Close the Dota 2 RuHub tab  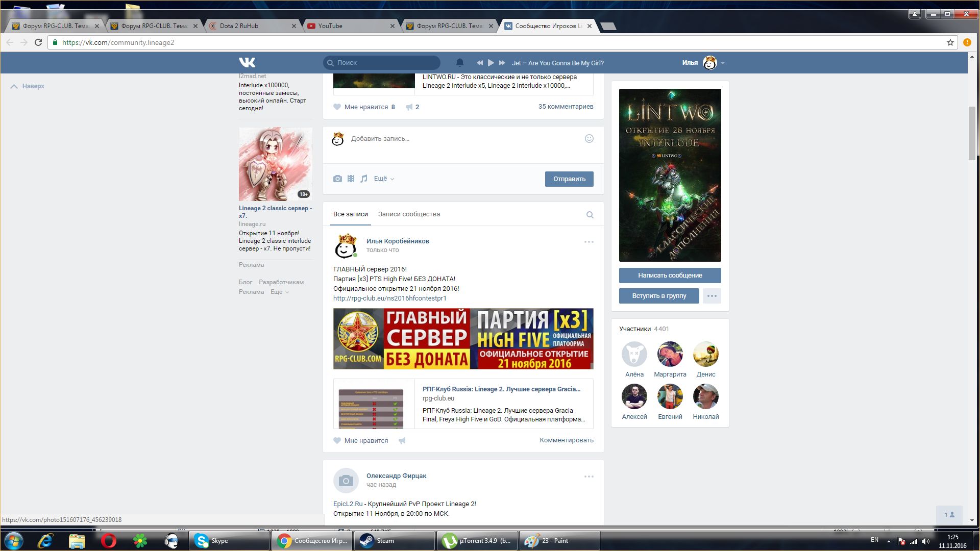(x=294, y=26)
